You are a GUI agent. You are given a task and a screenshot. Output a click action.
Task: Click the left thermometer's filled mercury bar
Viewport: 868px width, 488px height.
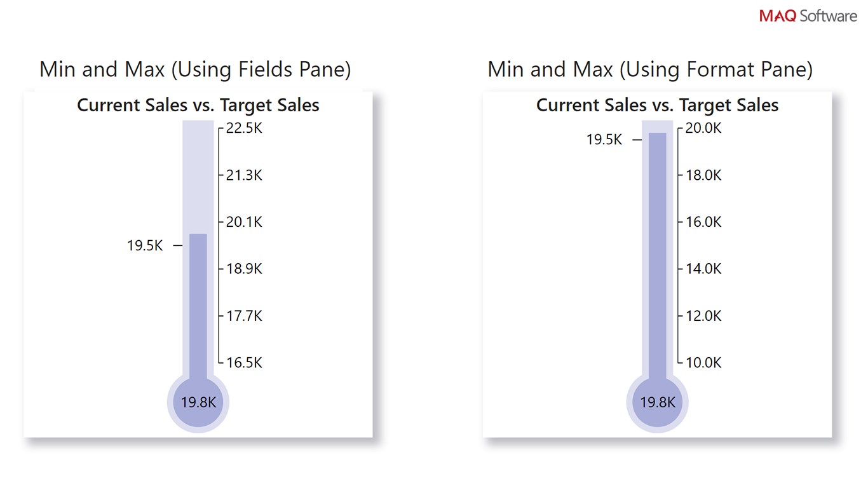click(x=198, y=305)
